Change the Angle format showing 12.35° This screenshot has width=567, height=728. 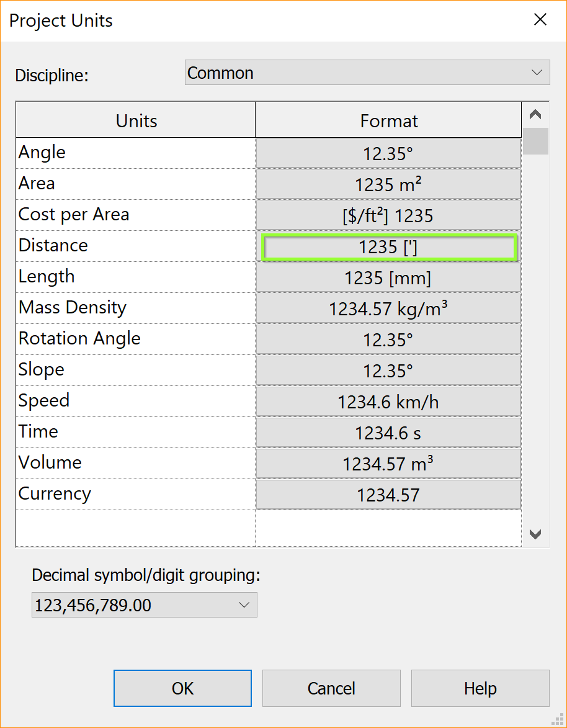[388, 152]
